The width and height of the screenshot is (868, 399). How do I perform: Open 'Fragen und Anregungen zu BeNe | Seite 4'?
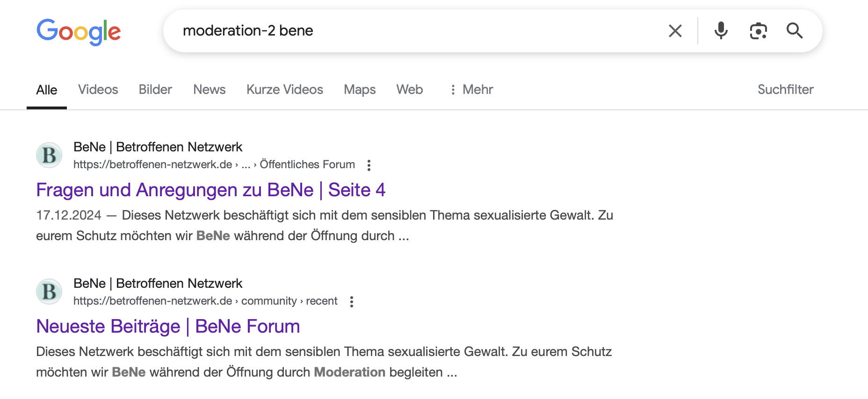click(x=211, y=190)
